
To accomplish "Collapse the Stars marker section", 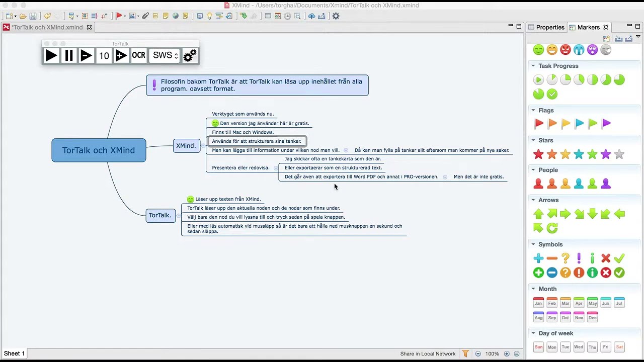I will click(533, 140).
